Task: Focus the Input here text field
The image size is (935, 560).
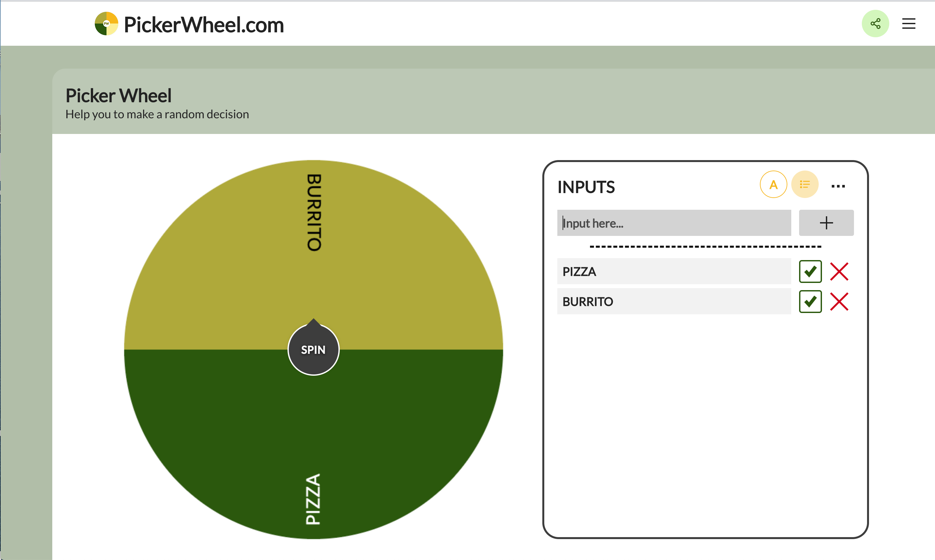Action: coord(674,223)
